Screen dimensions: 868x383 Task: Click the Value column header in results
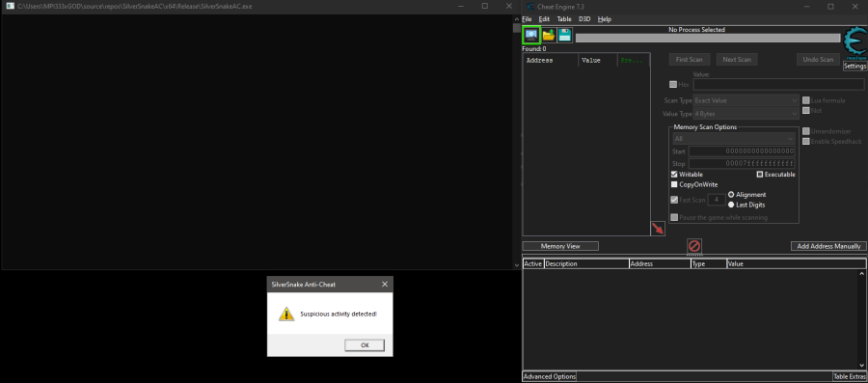pos(598,61)
